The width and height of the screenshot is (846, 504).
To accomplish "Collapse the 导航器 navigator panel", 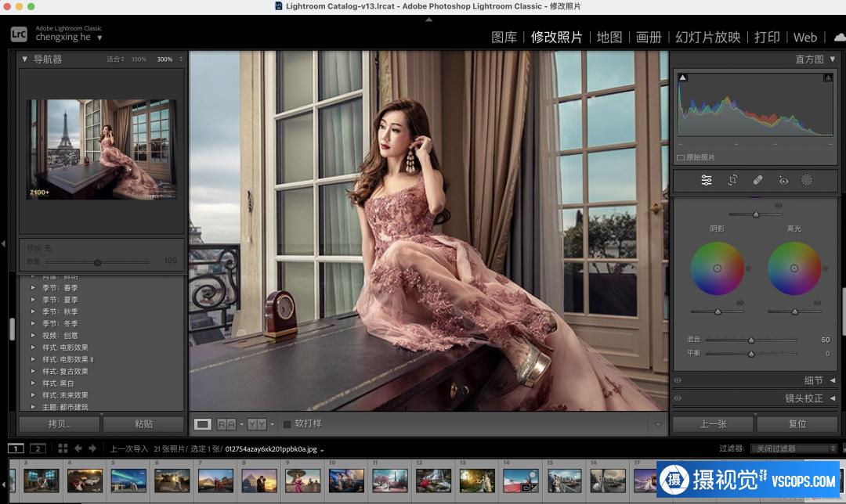I will coord(24,59).
